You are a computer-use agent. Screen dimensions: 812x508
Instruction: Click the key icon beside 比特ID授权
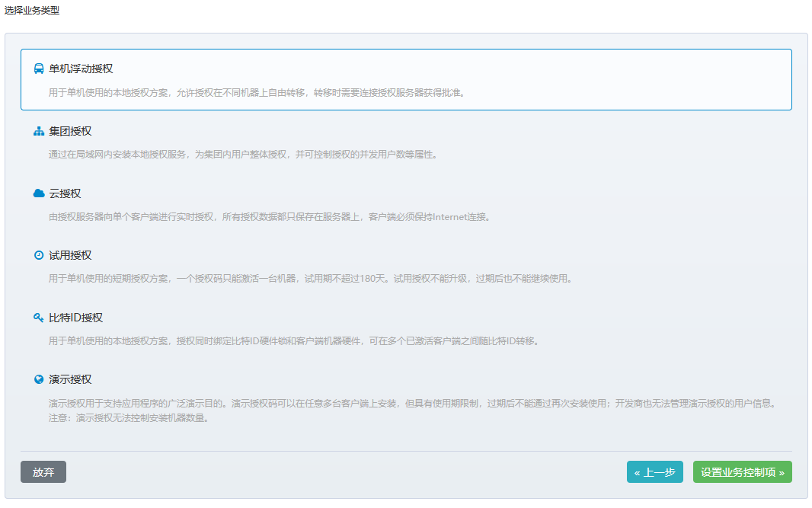(x=38, y=318)
